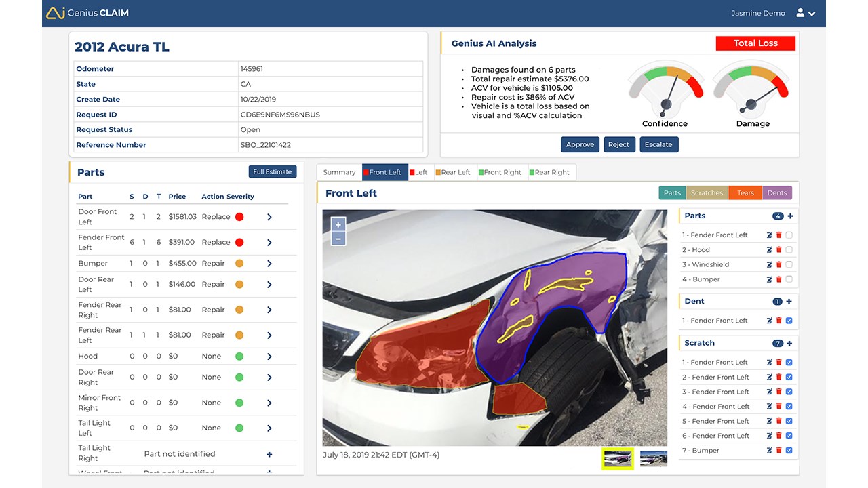Viewport: 868px width, 488px height.
Task: Delete the 3 - Windshield part entry
Action: (778, 265)
